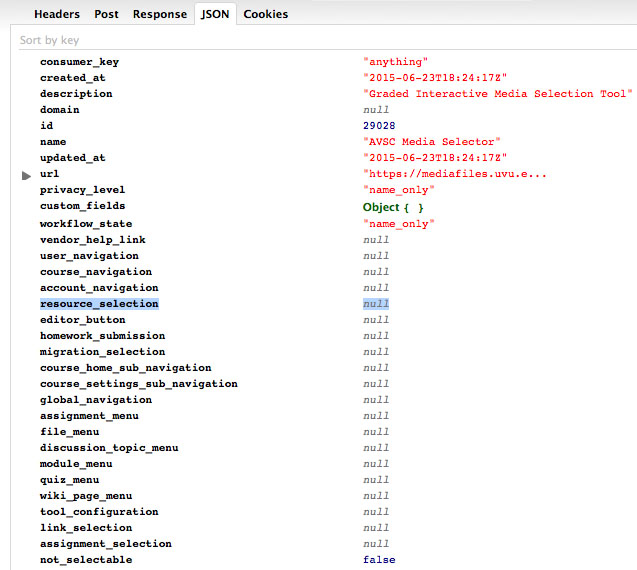Click the highlighted null of resource_selection
Screen dimensions: 637x570
pyautogui.click(x=376, y=304)
